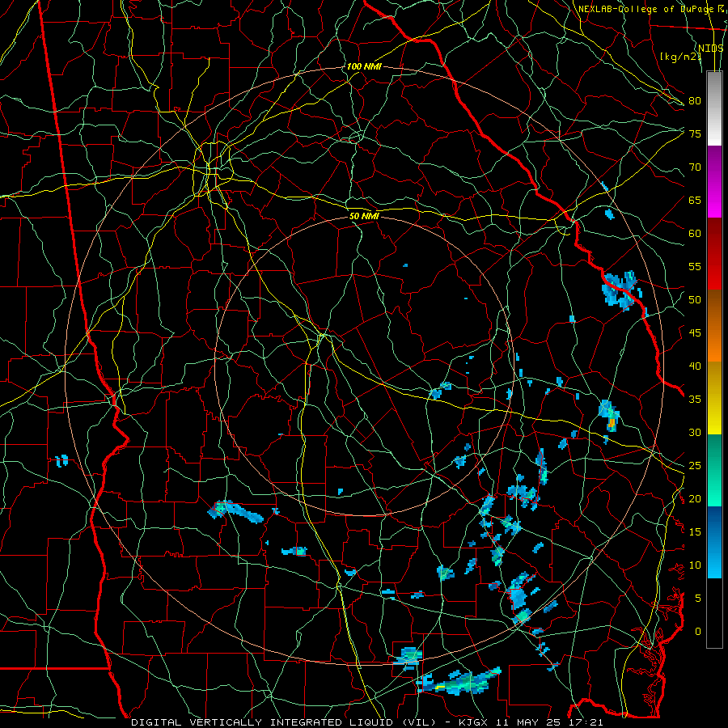Click the 50 value on the color scale
The height and width of the screenshot is (728, 728).
tap(695, 300)
